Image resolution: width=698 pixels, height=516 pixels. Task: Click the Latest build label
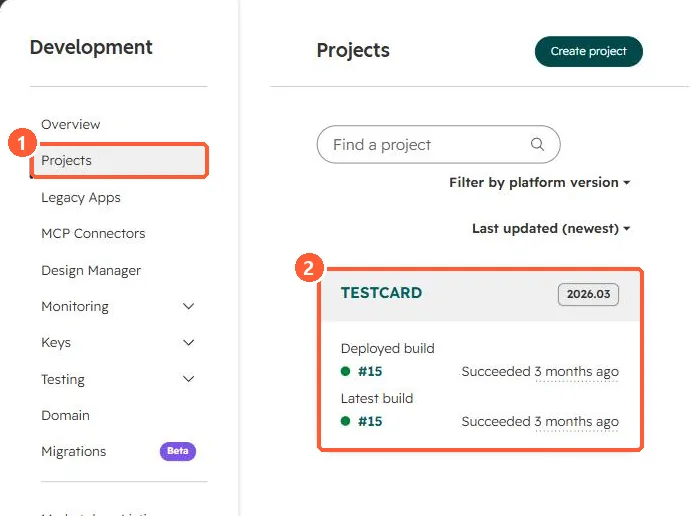[x=377, y=398]
